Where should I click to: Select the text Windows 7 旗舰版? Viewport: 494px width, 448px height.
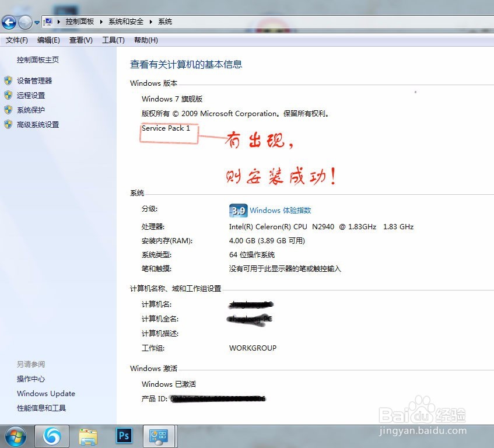point(172,99)
